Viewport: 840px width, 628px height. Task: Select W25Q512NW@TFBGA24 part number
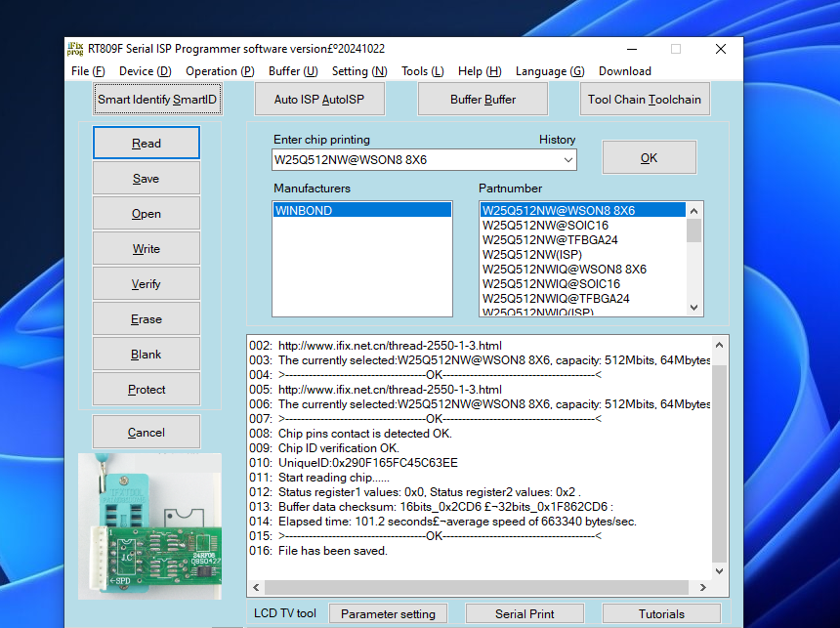point(582,239)
